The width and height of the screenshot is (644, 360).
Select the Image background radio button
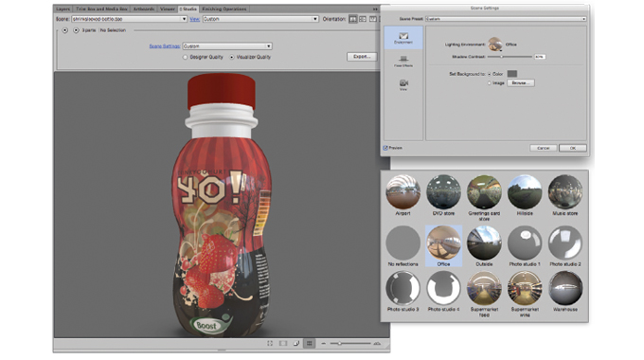pyautogui.click(x=490, y=83)
